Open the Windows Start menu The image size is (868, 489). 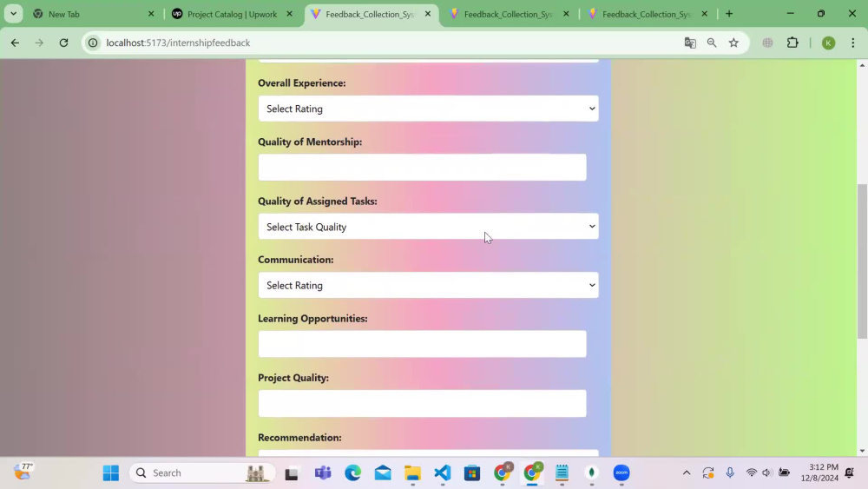point(111,473)
